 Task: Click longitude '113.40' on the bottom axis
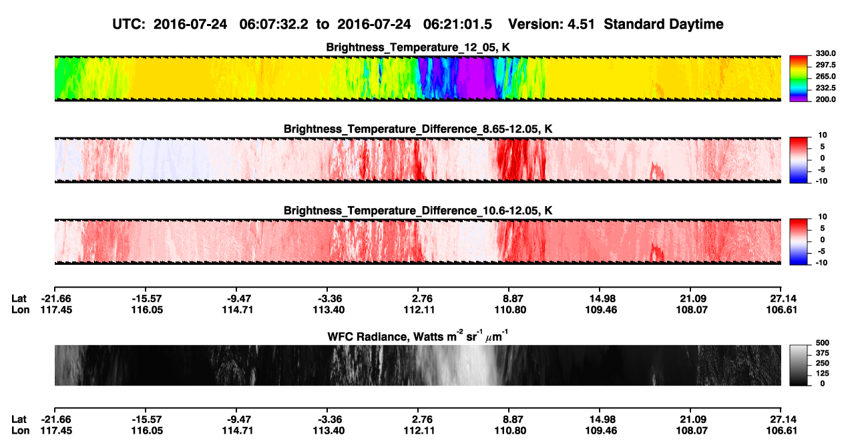click(327, 431)
